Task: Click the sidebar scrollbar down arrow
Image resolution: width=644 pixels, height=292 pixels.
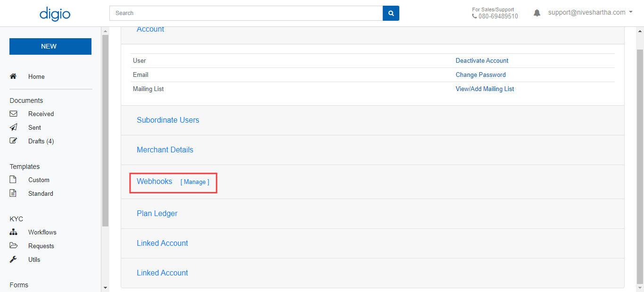Action: pyautogui.click(x=105, y=287)
